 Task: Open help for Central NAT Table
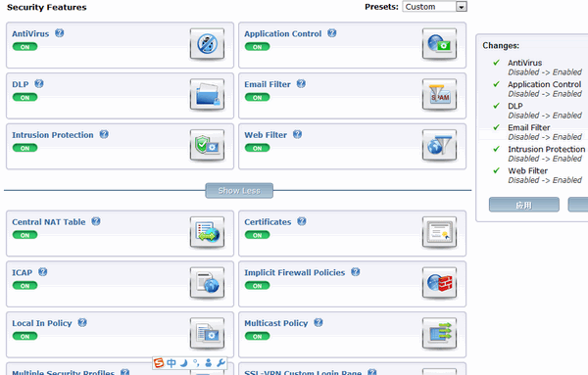(96, 221)
